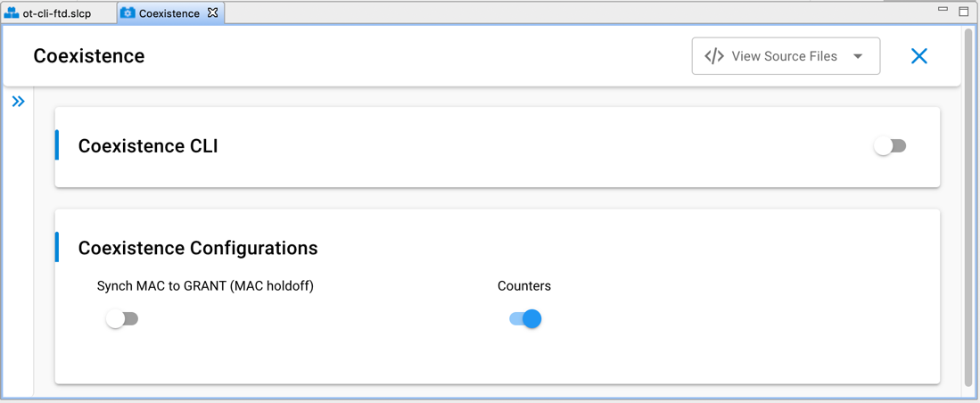980x403 pixels.
Task: Click the Coexistence page title
Action: tap(89, 56)
